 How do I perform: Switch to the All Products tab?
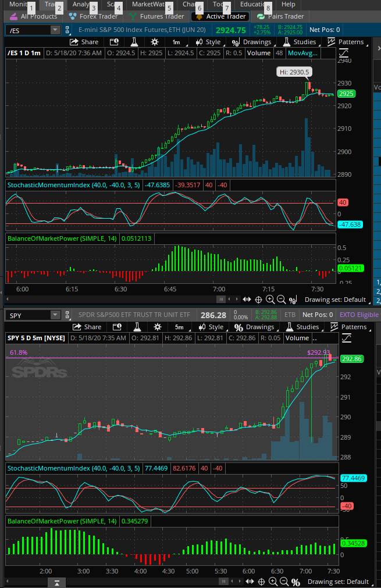(33, 16)
